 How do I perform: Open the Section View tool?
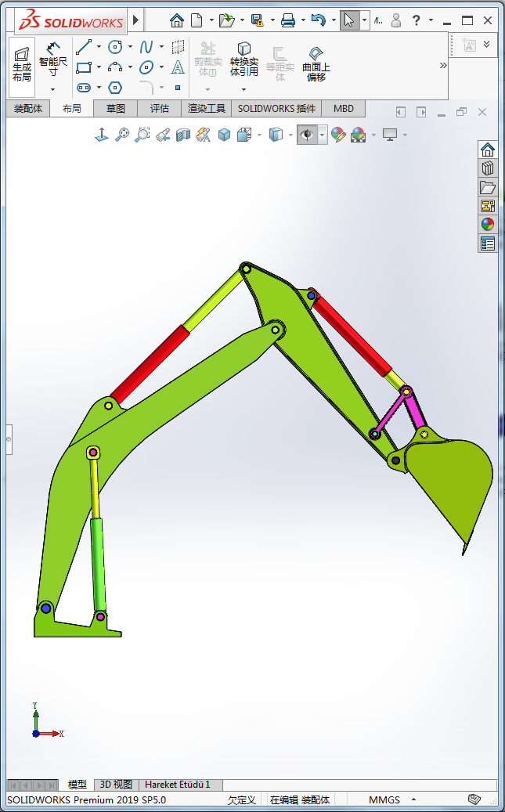click(183, 135)
